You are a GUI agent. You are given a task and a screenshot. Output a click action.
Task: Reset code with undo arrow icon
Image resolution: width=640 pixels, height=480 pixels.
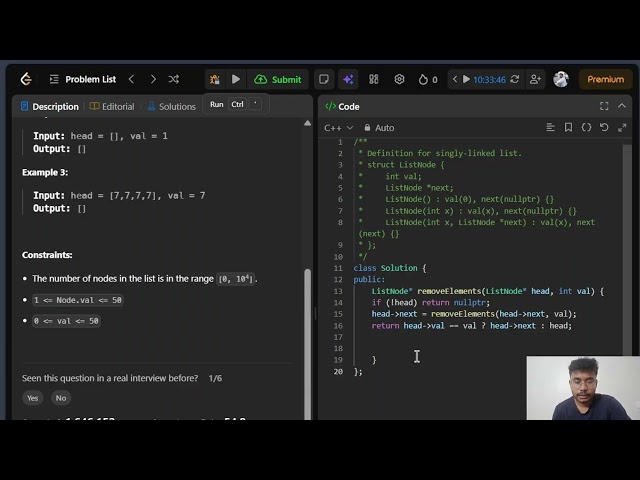tap(604, 127)
